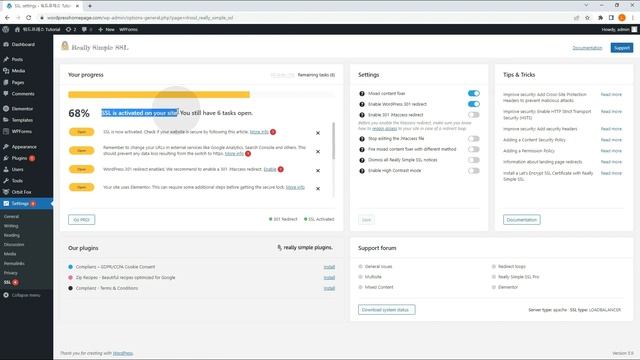Open the browser extensions puzzle icon
Image resolution: width=640 pixels, height=360 pixels.
[x=600, y=18]
